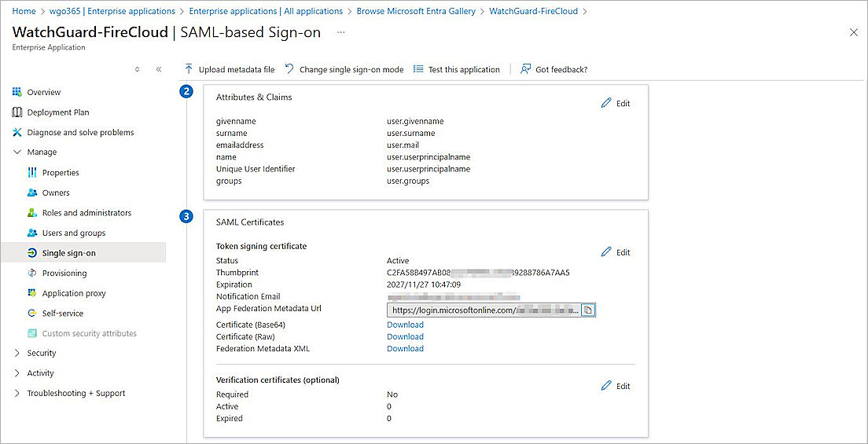Click the Owners people icon
This screenshot has height=444, width=868.
pos(32,193)
